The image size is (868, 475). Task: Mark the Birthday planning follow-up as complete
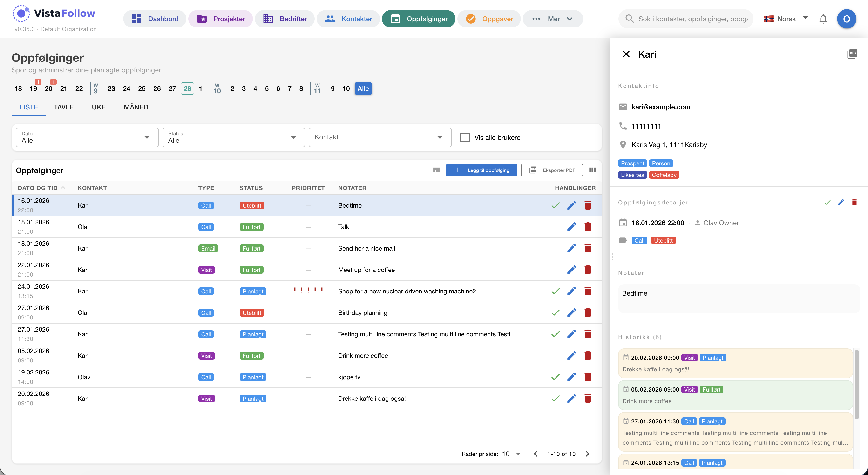(x=555, y=313)
